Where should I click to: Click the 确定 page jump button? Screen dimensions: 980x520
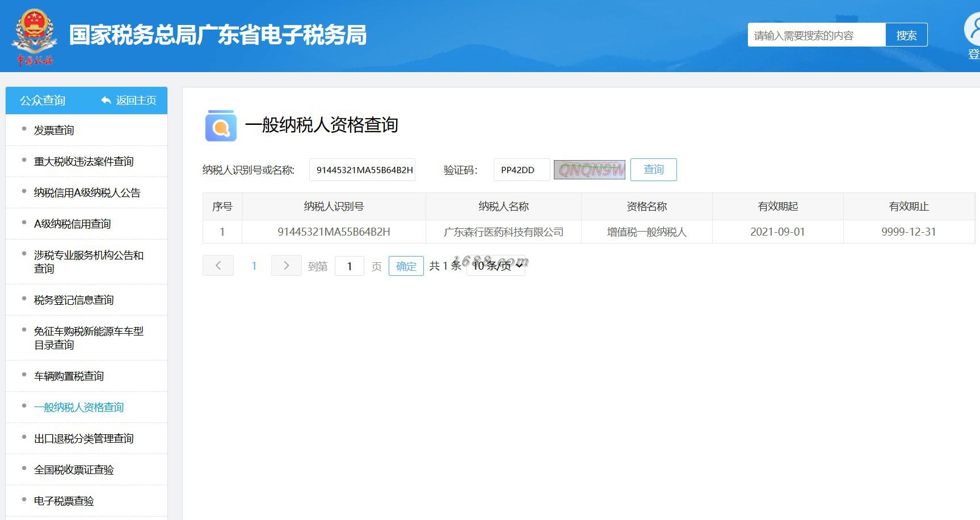click(406, 266)
